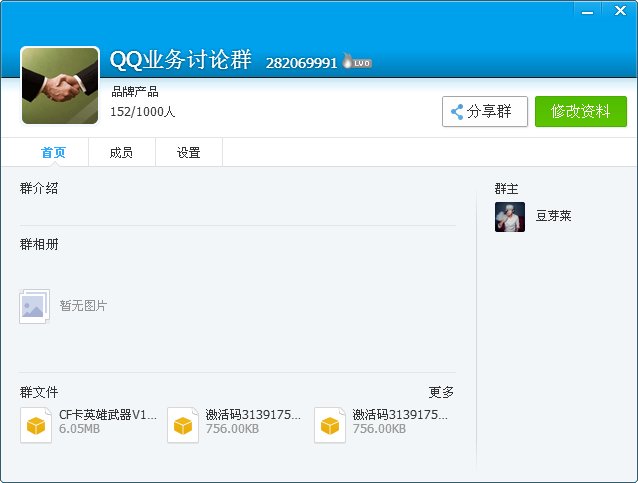The height and width of the screenshot is (483, 638).
Task: Open the middle 激活码3139175... file name
Action: pyautogui.click(x=253, y=415)
